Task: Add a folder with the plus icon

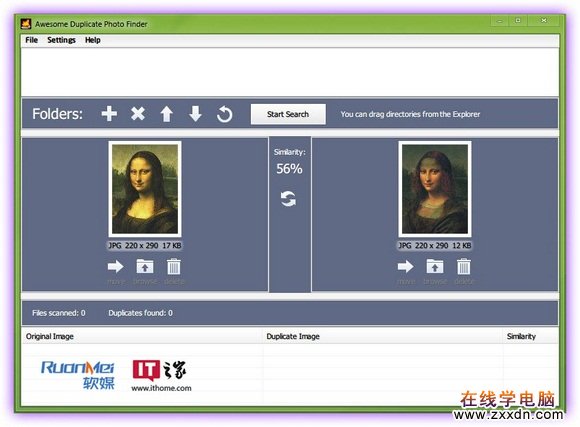Action: [109, 114]
